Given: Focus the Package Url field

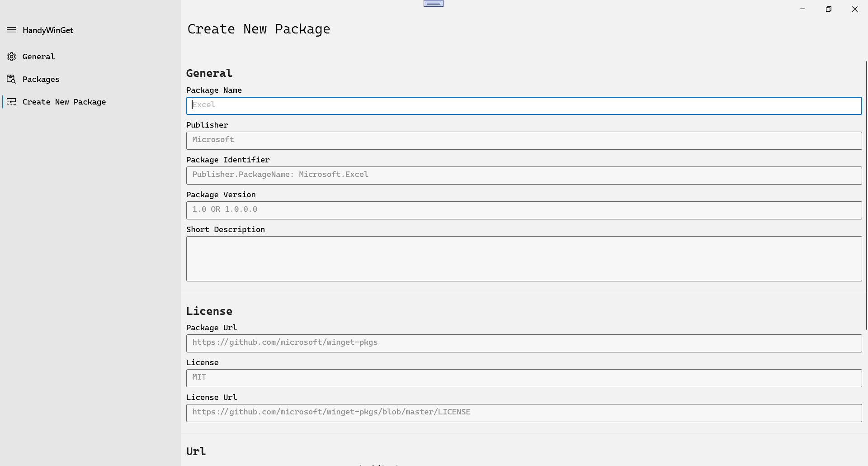Looking at the screenshot, I should pyautogui.click(x=524, y=343).
